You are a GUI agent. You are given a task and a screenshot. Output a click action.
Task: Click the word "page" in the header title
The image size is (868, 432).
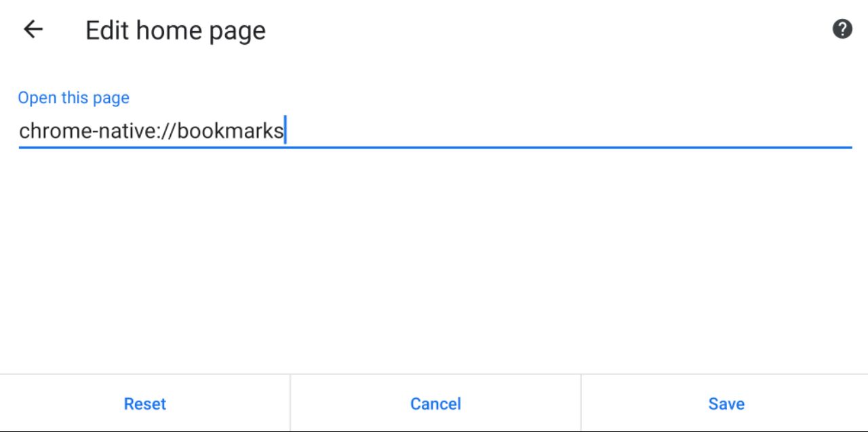pyautogui.click(x=241, y=32)
